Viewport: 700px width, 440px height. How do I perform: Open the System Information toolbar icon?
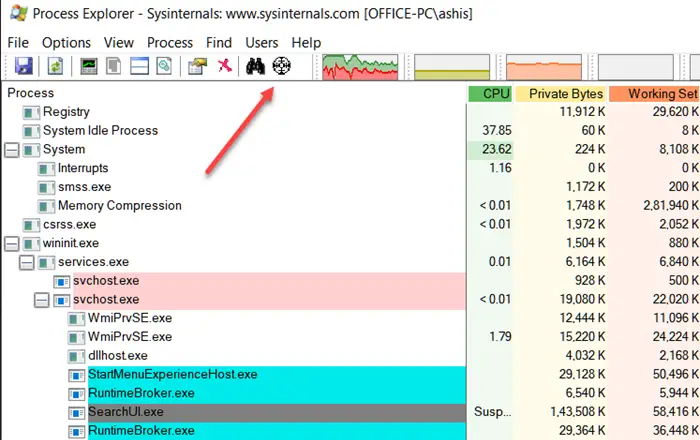click(89, 66)
